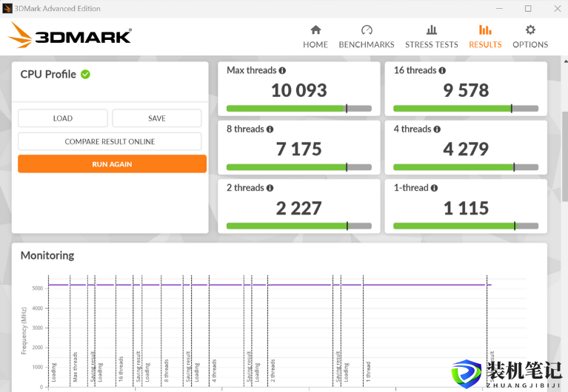Click the 4 threads score bar
The image size is (568, 392).
coord(466,167)
